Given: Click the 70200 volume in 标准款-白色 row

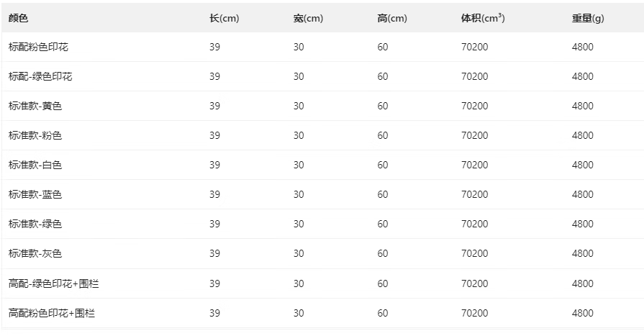Looking at the screenshot, I should click(474, 165).
